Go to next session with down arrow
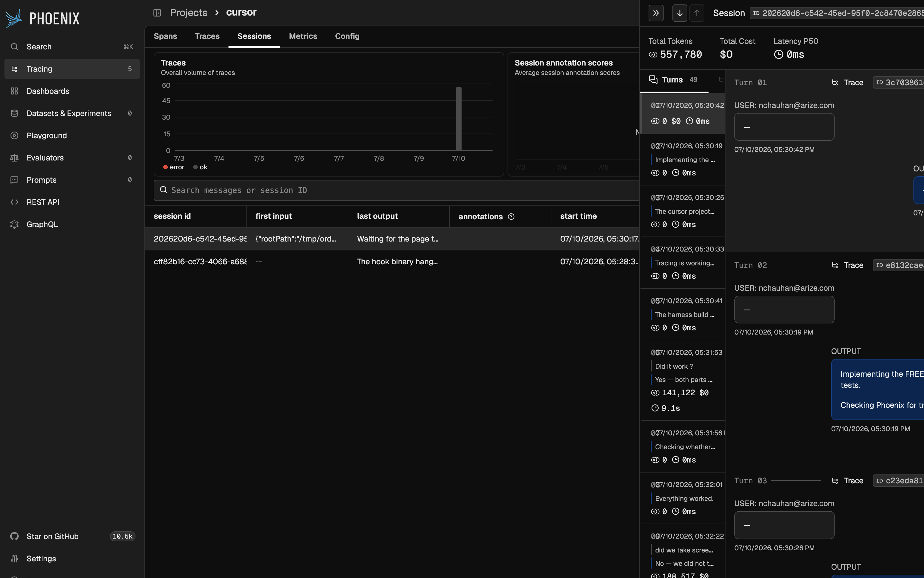The image size is (924, 578). pyautogui.click(x=680, y=13)
